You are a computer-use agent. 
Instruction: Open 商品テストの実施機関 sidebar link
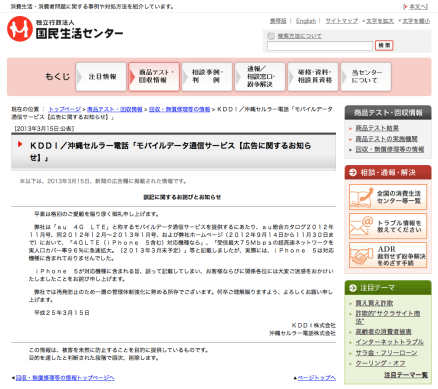(x=386, y=139)
